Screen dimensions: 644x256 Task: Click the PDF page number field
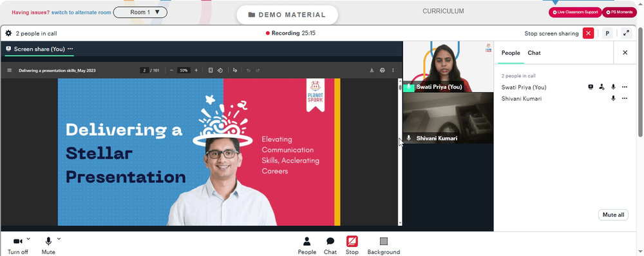click(144, 70)
